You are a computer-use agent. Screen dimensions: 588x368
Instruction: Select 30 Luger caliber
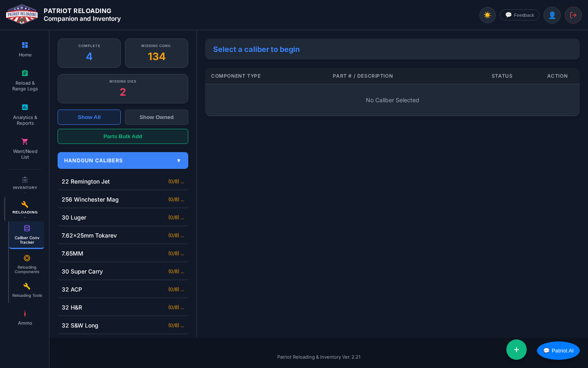point(123,218)
